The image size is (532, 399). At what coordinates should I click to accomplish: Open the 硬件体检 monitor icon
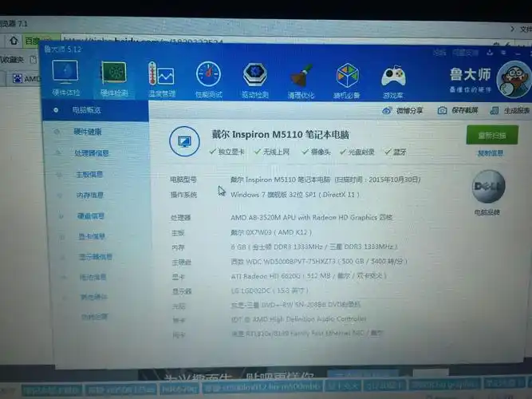click(65, 72)
